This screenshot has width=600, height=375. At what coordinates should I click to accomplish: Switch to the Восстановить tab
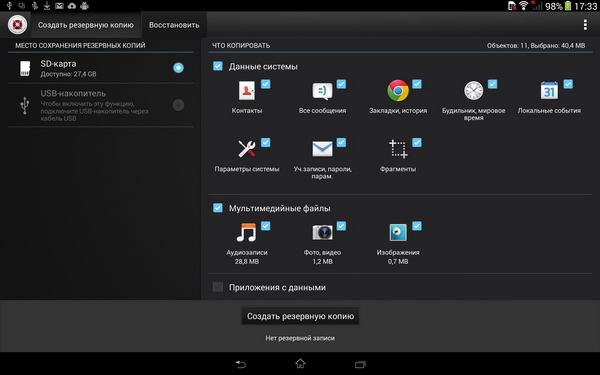pos(174,25)
